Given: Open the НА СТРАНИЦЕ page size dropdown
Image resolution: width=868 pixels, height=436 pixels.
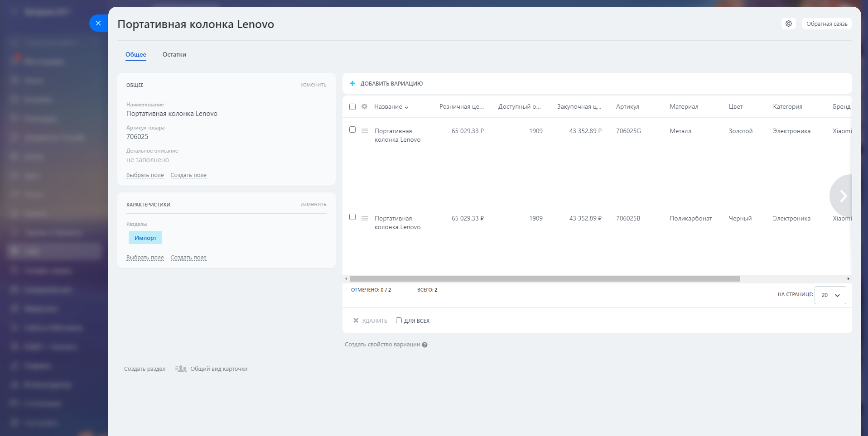Looking at the screenshot, I should pyautogui.click(x=830, y=295).
